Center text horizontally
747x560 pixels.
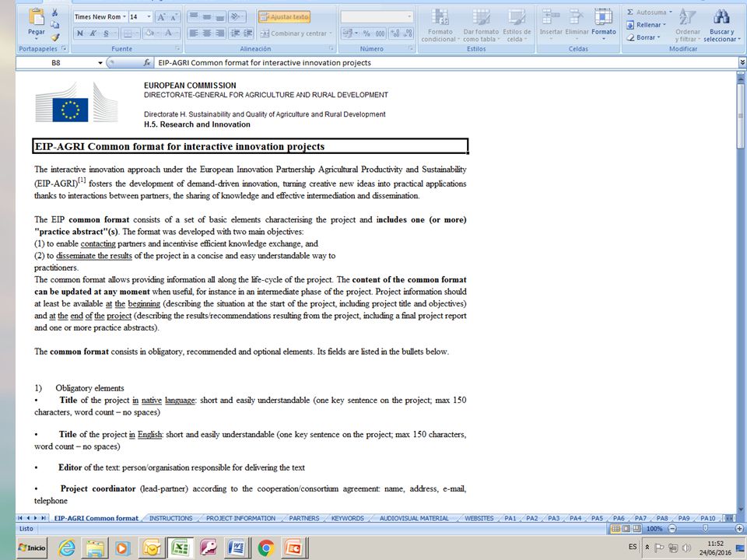point(207,33)
